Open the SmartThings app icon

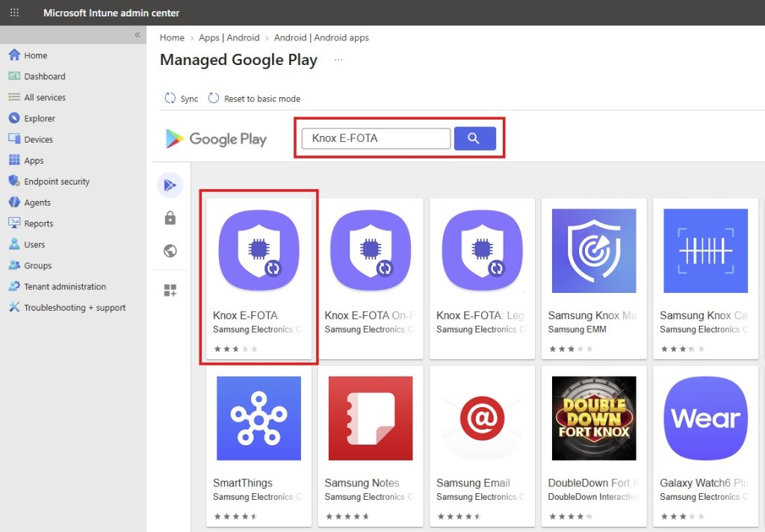coord(258,418)
